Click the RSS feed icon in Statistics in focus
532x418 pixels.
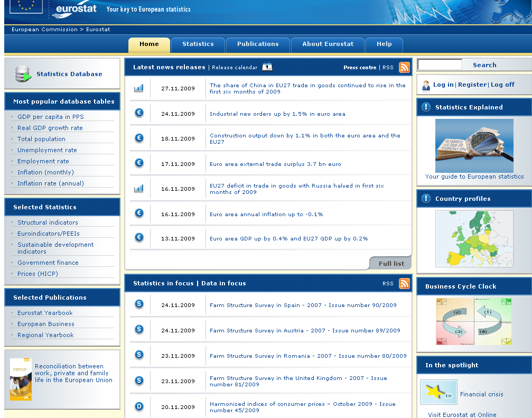click(404, 283)
